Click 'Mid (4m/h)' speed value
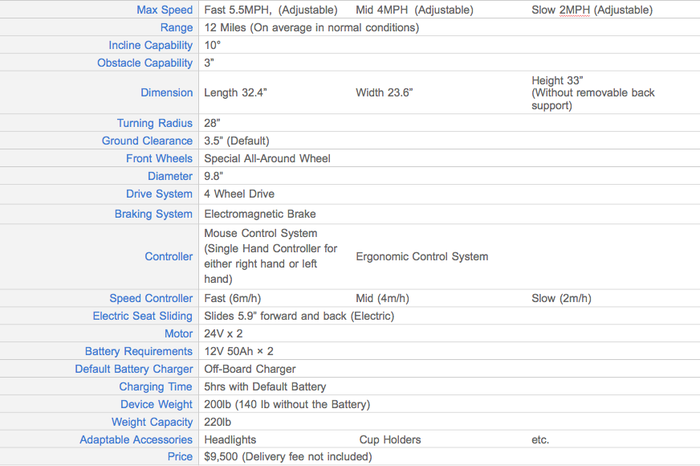Viewport: 700px width, 466px height. [382, 298]
